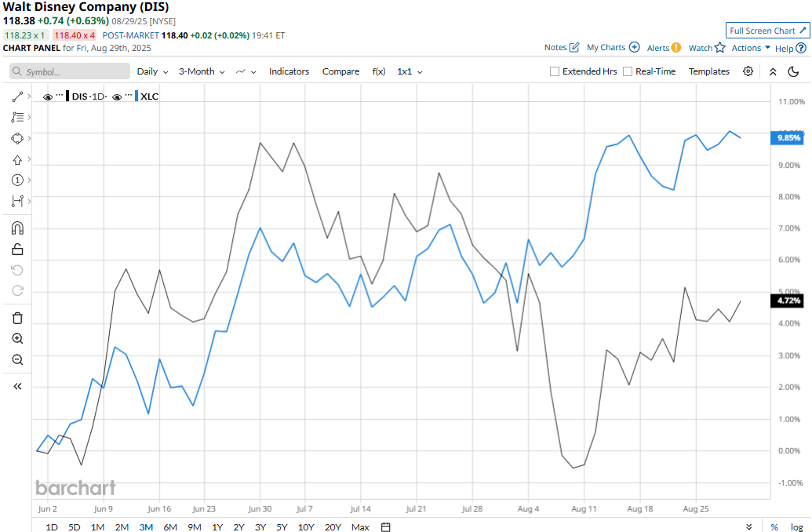Select the trend line drawing tool

(17, 97)
